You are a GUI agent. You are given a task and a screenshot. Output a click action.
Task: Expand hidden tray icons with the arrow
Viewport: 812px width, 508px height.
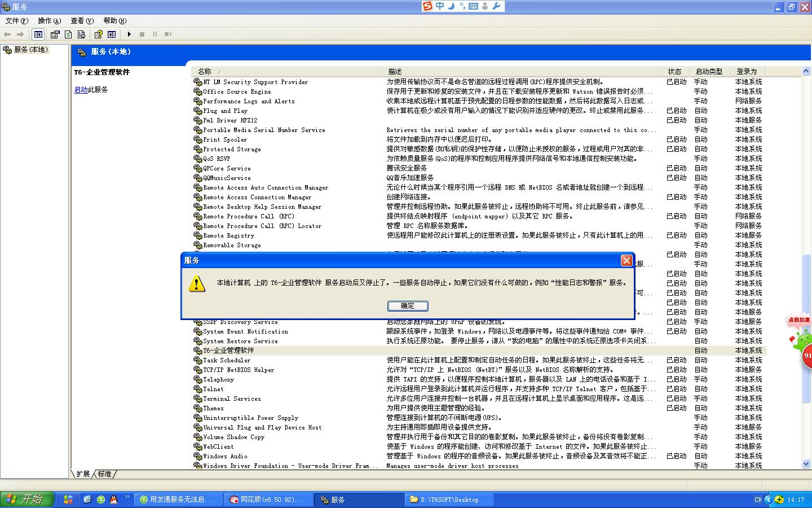point(768,500)
